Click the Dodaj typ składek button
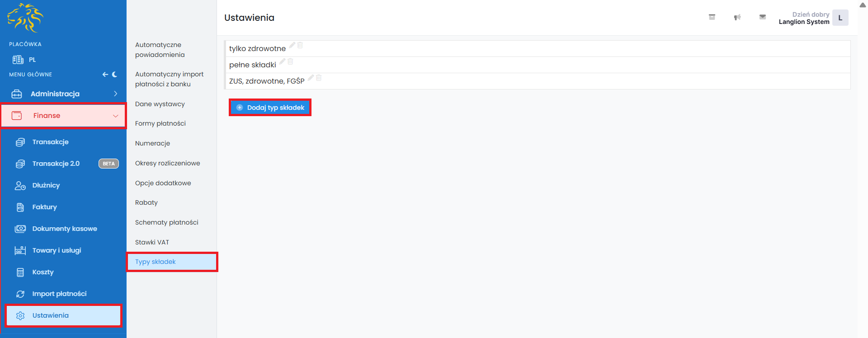 pos(270,108)
